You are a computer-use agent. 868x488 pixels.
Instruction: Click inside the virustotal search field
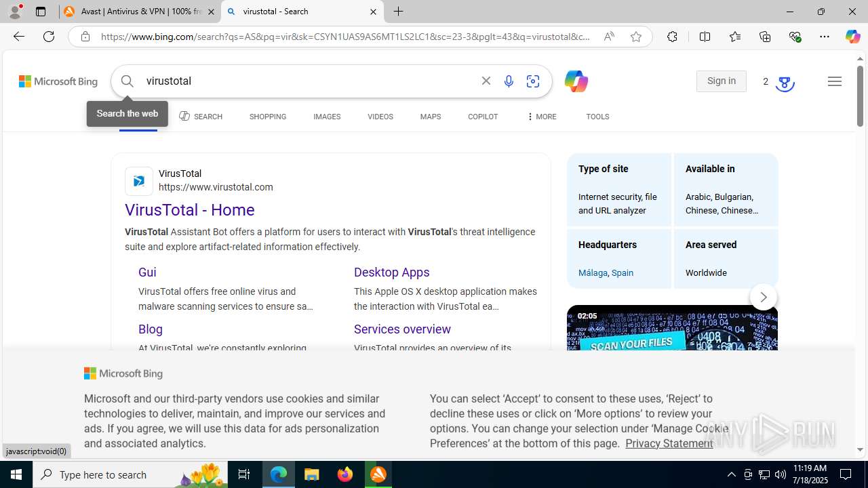point(309,81)
